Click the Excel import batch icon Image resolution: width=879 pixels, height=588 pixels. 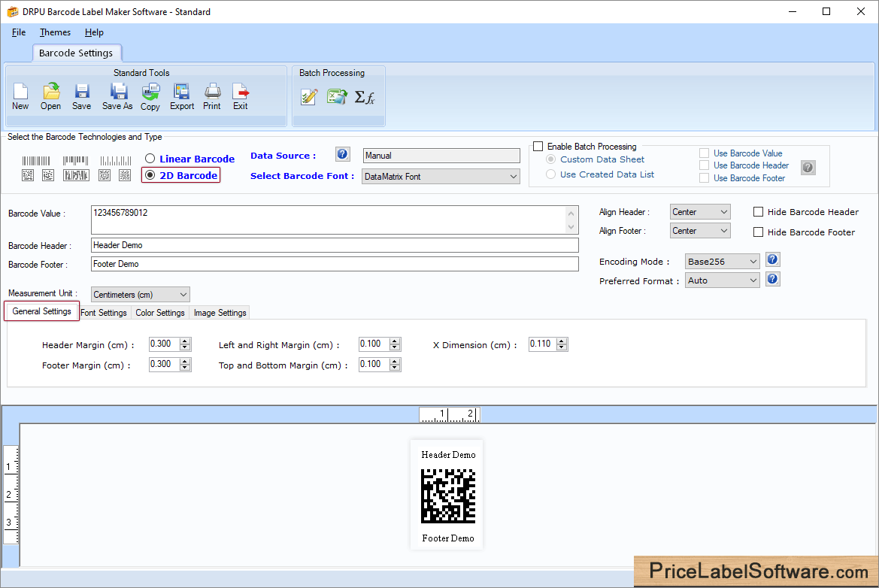click(x=337, y=97)
